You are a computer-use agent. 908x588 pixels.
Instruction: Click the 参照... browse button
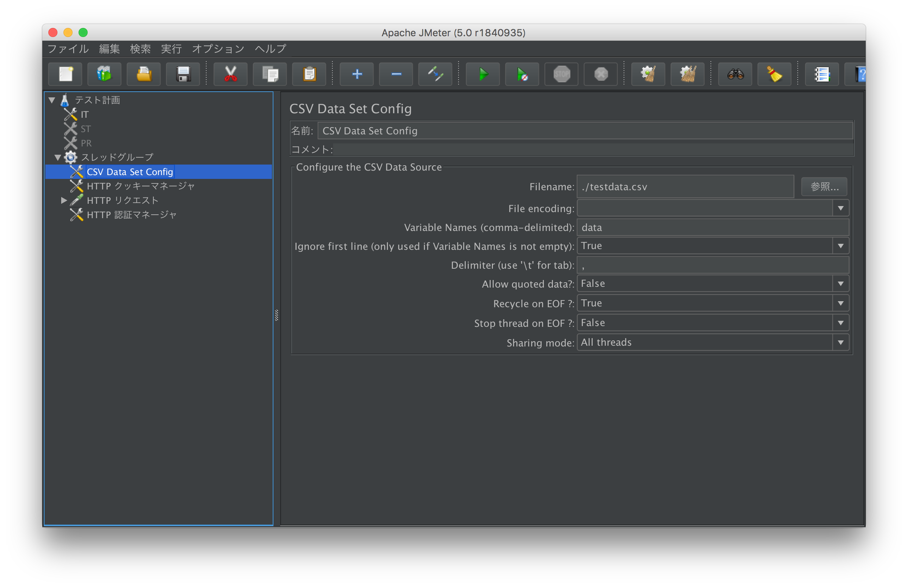(x=824, y=186)
